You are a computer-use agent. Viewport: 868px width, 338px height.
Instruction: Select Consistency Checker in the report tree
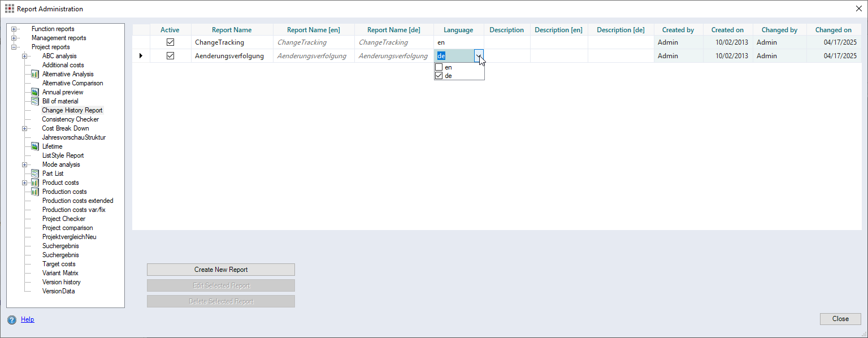[70, 119]
